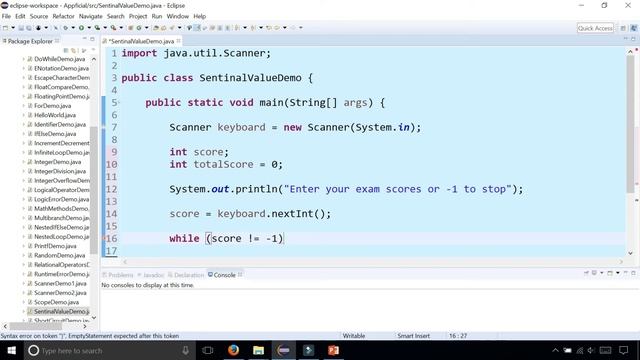Expand the DoWhileDemo.java tree node
The height and width of the screenshot is (360, 640).
click(23, 59)
